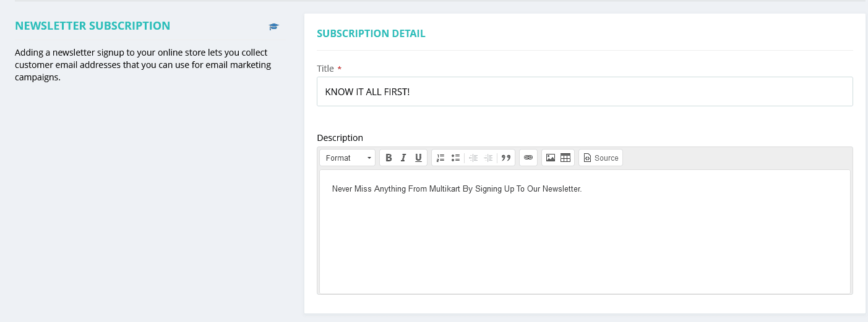The height and width of the screenshot is (322, 868).
Task: Click the Description field label
Action: [340, 138]
